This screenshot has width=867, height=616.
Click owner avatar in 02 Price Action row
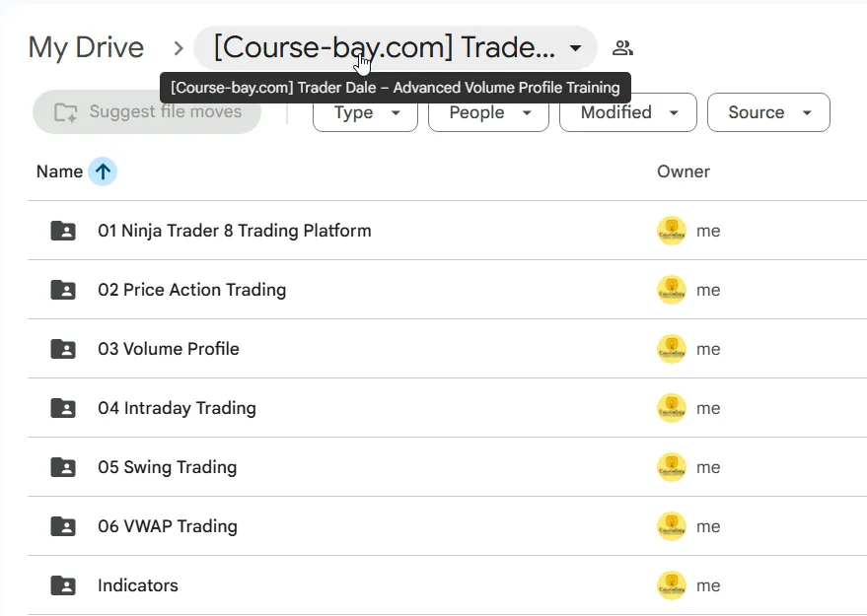(672, 290)
